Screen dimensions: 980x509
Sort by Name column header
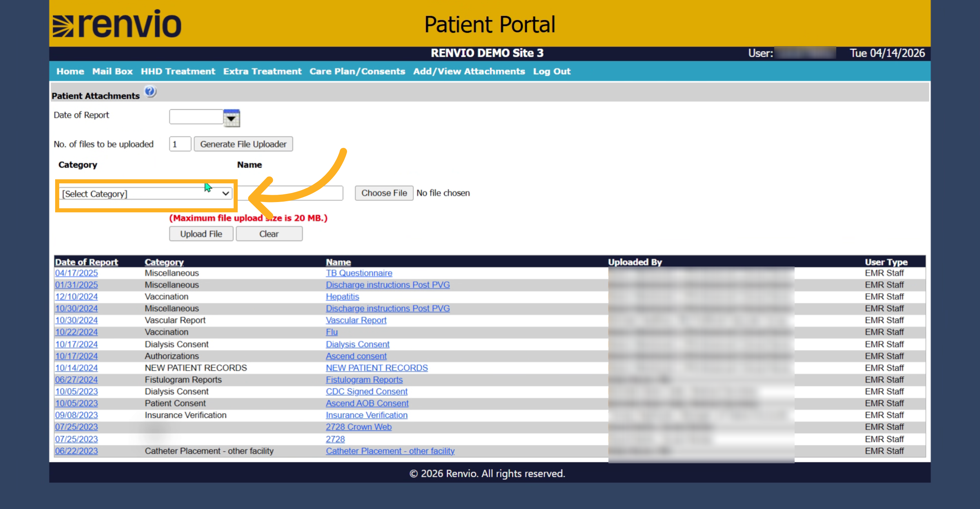(339, 262)
